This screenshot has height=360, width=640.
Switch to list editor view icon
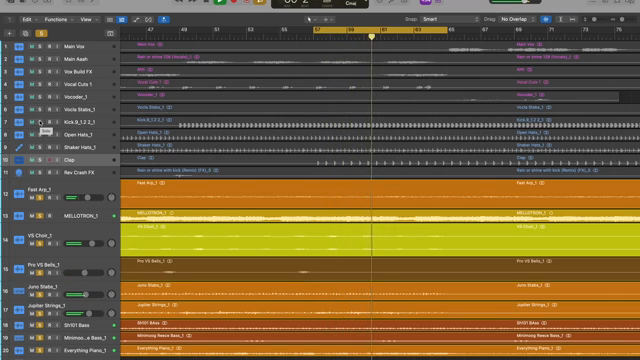click(x=110, y=20)
